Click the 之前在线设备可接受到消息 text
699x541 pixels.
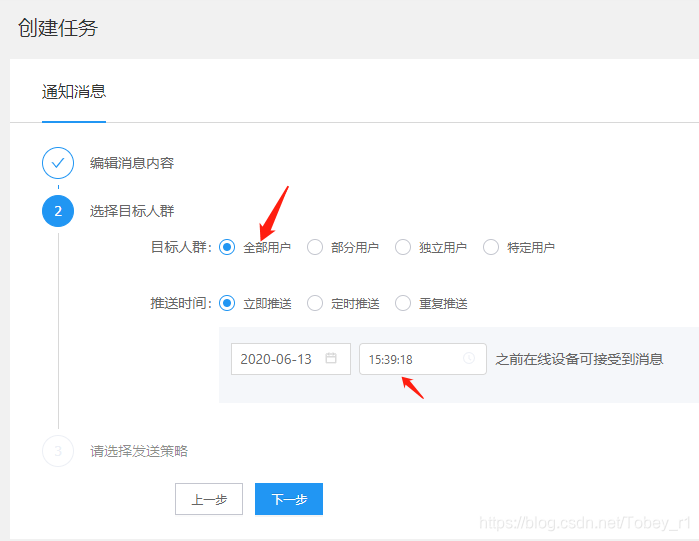580,359
